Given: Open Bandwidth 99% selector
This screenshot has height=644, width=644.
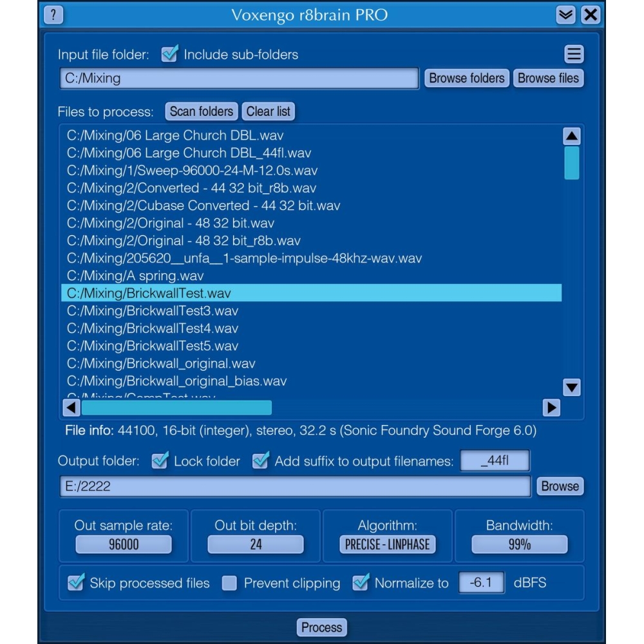Looking at the screenshot, I should [520, 545].
